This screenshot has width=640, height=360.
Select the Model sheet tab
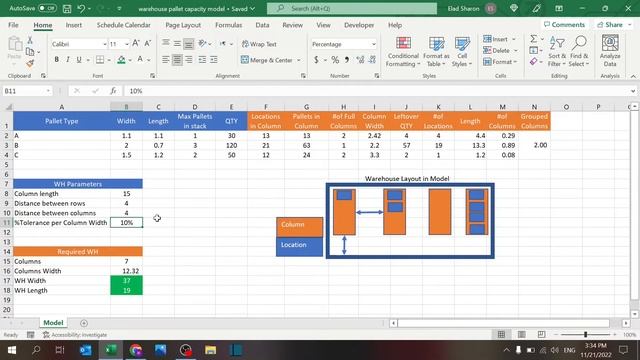click(x=53, y=322)
